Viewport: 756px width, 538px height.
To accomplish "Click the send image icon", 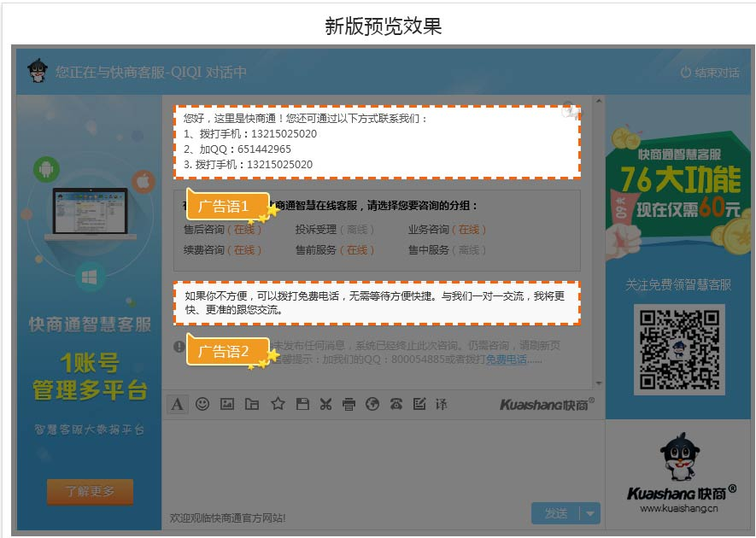I will point(227,404).
